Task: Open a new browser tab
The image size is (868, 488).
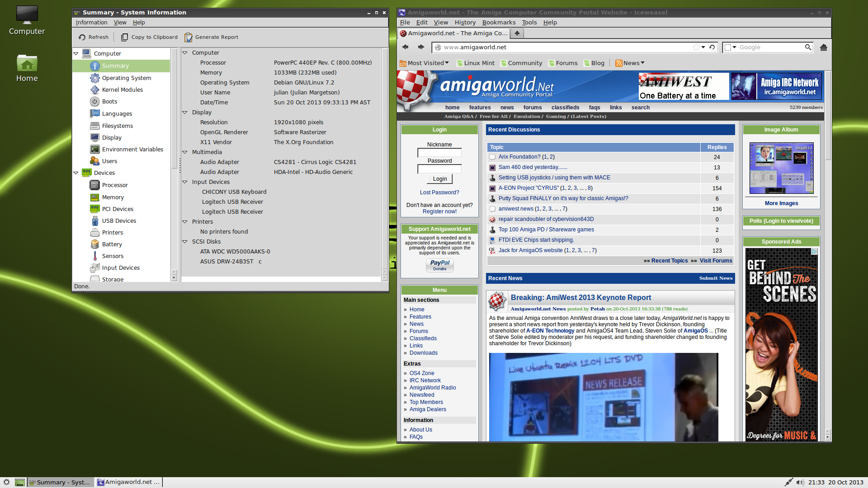Action: [517, 33]
